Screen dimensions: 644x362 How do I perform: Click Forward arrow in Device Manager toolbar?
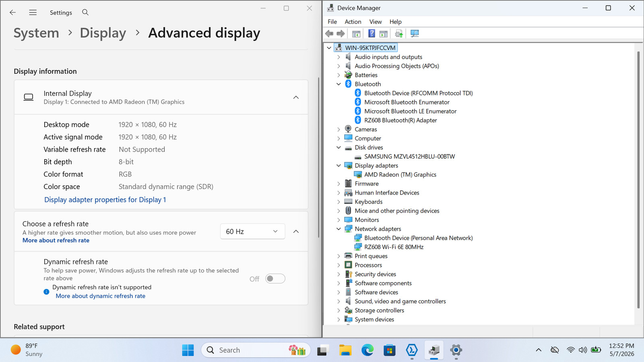[341, 34]
